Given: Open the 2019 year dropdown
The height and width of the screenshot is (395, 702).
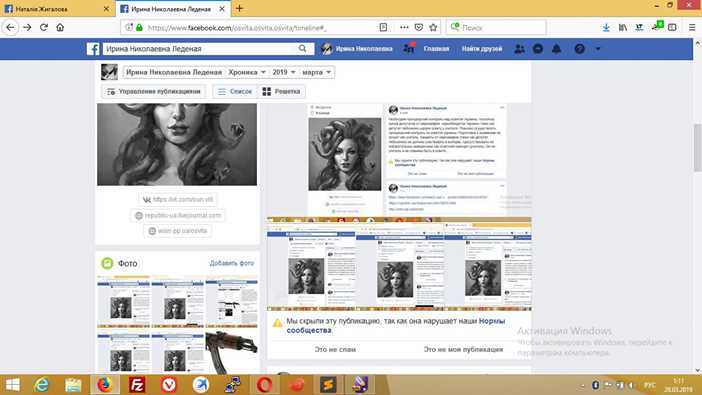Looking at the screenshot, I should coord(284,72).
